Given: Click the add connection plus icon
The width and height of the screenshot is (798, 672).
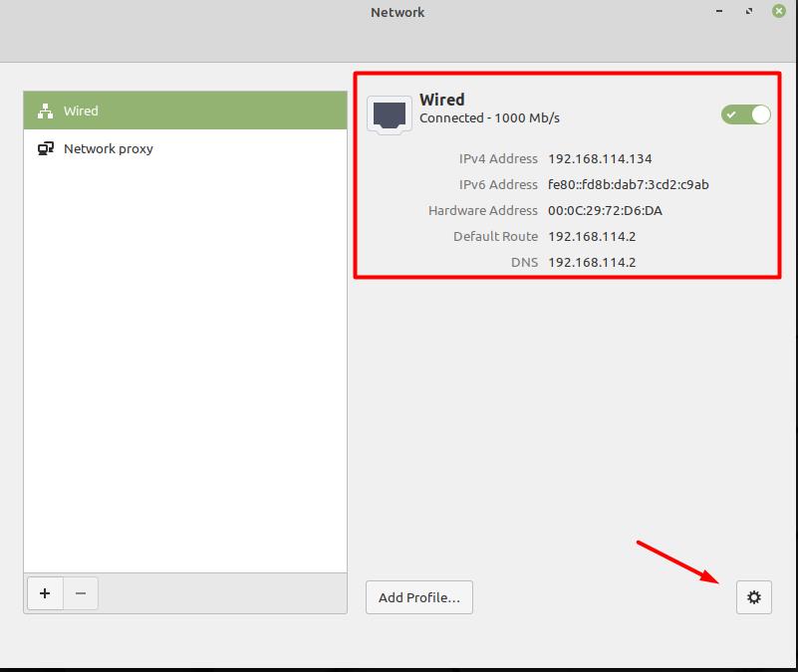Looking at the screenshot, I should coord(45,592).
